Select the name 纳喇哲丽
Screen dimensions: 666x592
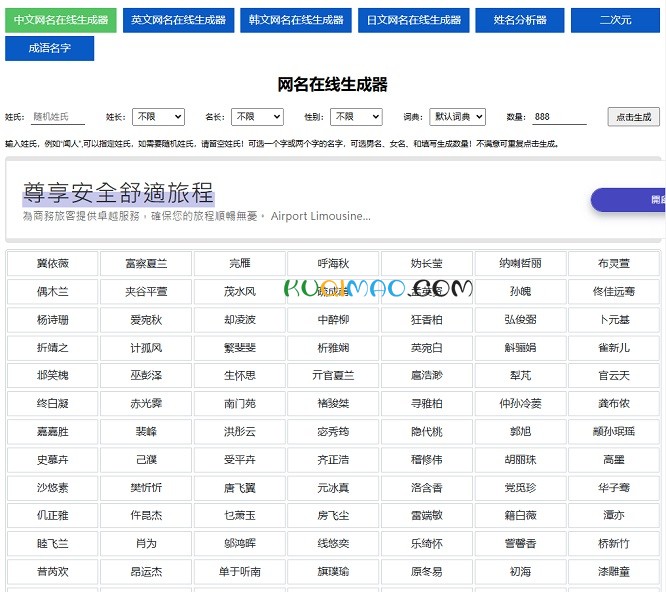pyautogui.click(x=520, y=264)
